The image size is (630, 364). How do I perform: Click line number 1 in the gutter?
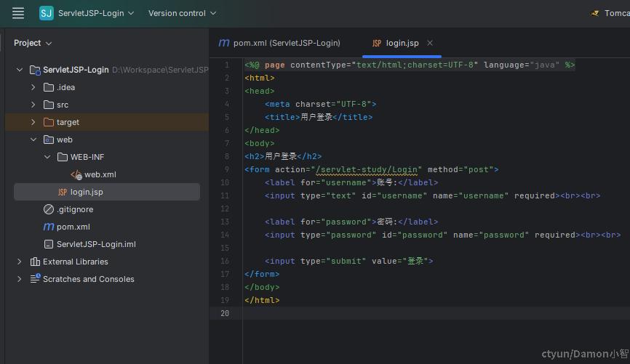click(x=226, y=65)
